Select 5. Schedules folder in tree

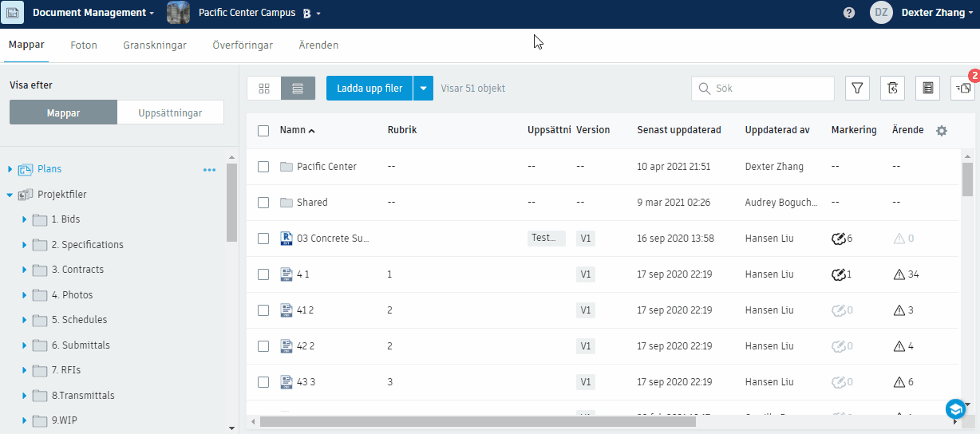[79, 320]
